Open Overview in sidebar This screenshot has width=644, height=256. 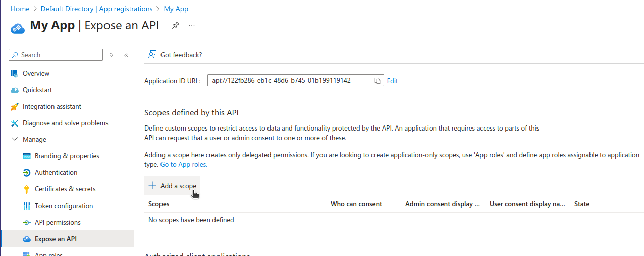point(36,73)
